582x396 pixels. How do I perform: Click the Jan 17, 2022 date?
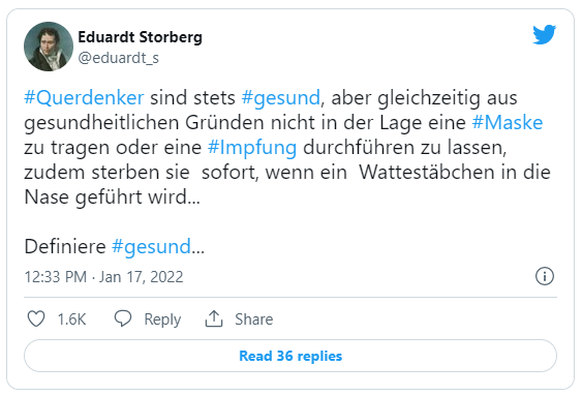(141, 277)
